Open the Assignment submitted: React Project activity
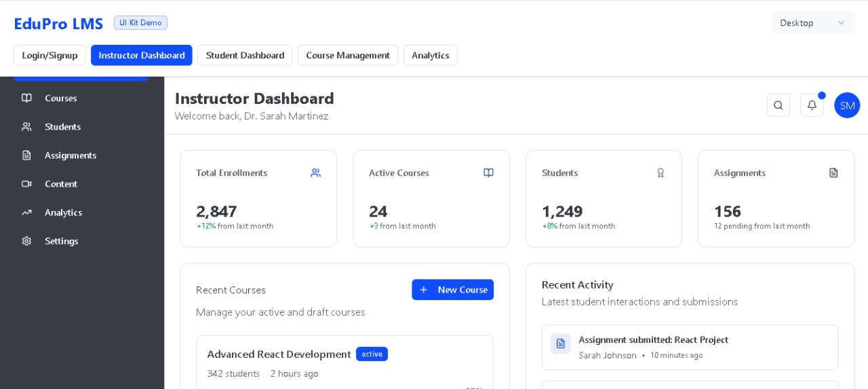Viewport: 868px width, 389px height. 653,339
